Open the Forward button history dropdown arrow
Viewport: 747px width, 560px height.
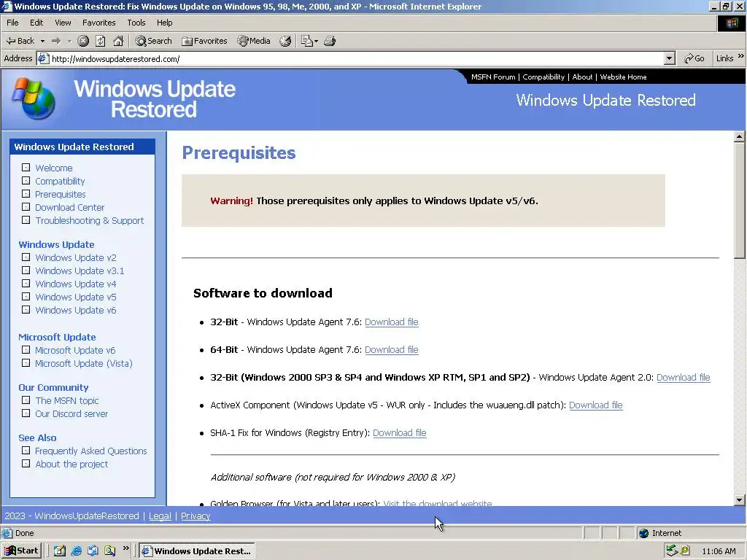point(69,41)
